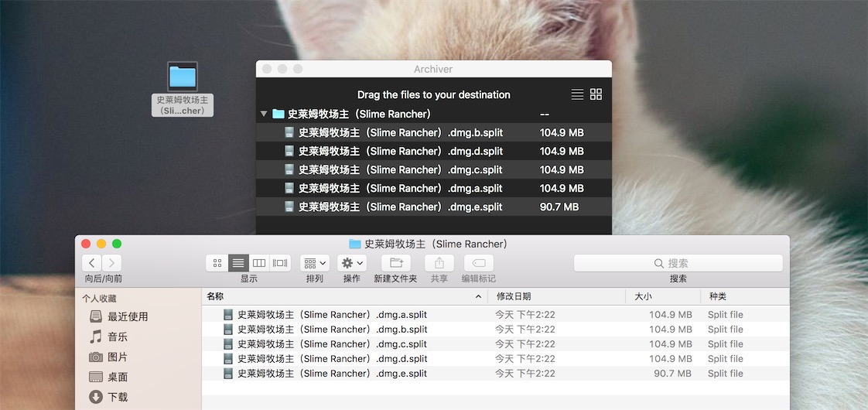The image size is (868, 410).
Task: Click the 90.7 MB size in Finder
Action: (672, 374)
